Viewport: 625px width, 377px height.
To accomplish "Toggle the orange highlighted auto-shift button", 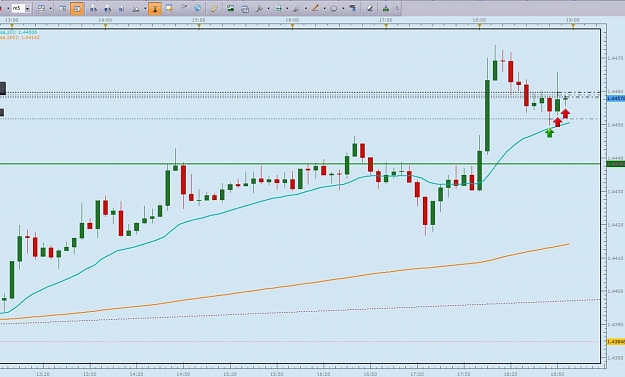I will tap(155, 8).
